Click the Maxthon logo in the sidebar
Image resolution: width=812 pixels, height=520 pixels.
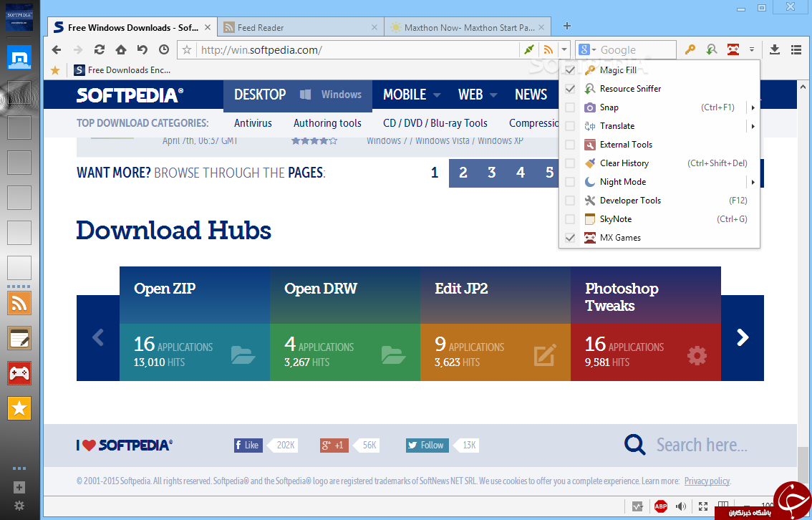click(19, 57)
